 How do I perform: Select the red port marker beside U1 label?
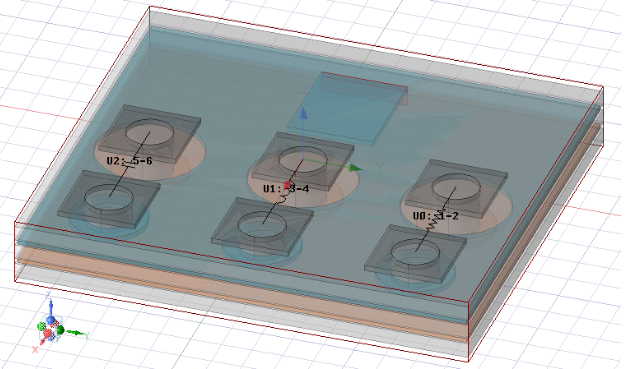click(x=287, y=186)
